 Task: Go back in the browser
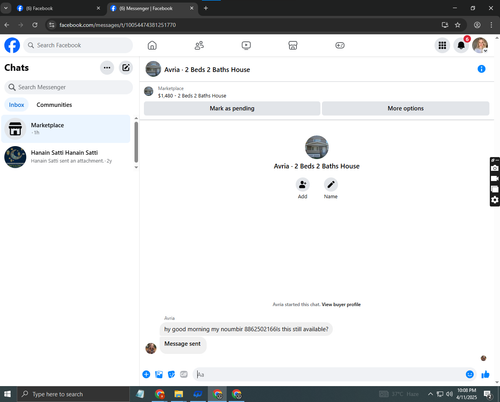(x=7, y=25)
